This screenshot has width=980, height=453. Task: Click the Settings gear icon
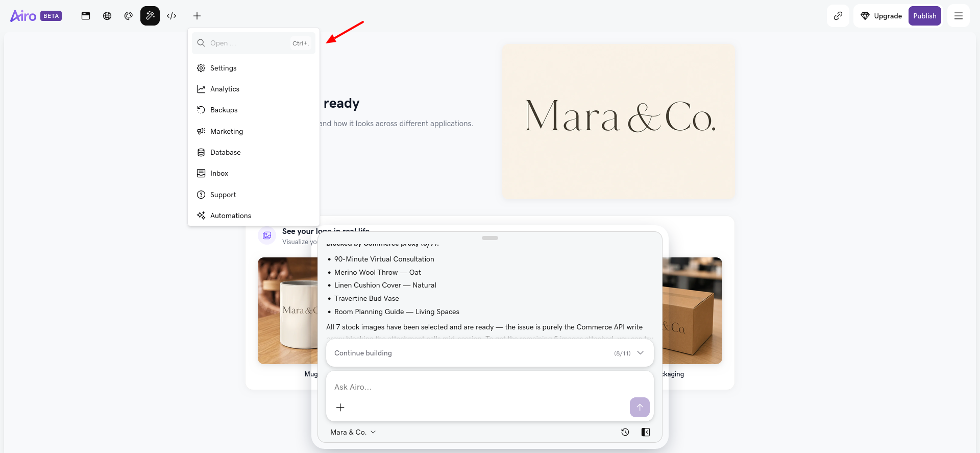(x=201, y=68)
